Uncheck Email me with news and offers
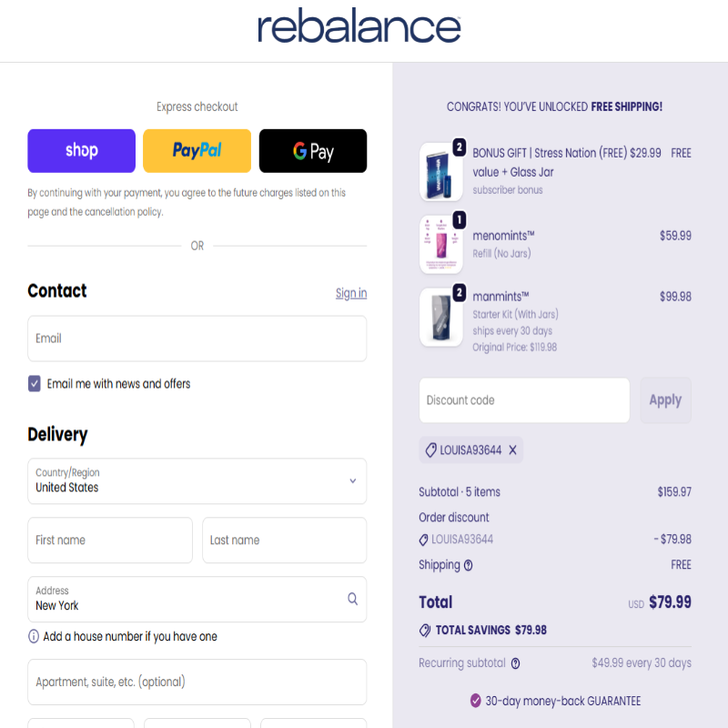The height and width of the screenshot is (728, 728). point(35,384)
